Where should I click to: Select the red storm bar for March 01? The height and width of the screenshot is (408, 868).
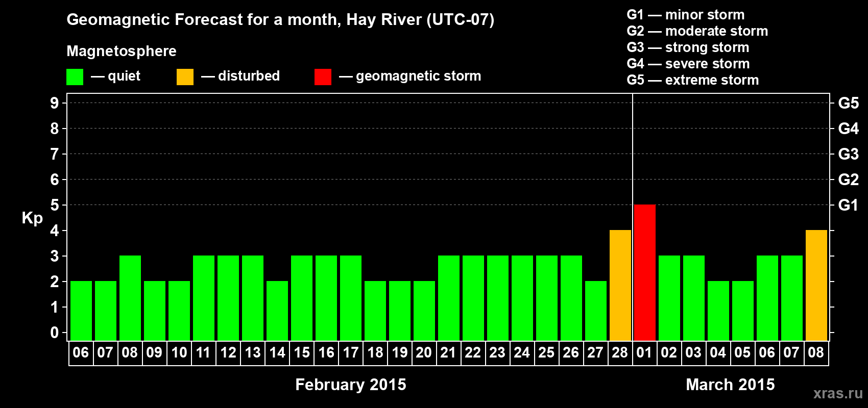[x=644, y=272]
